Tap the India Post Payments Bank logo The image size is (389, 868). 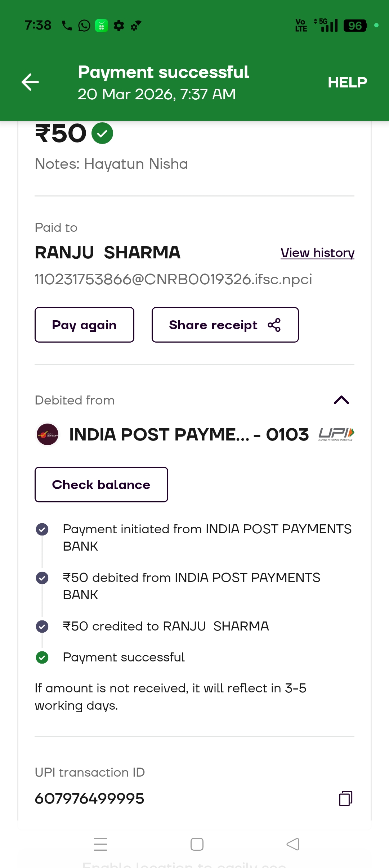[x=48, y=434]
